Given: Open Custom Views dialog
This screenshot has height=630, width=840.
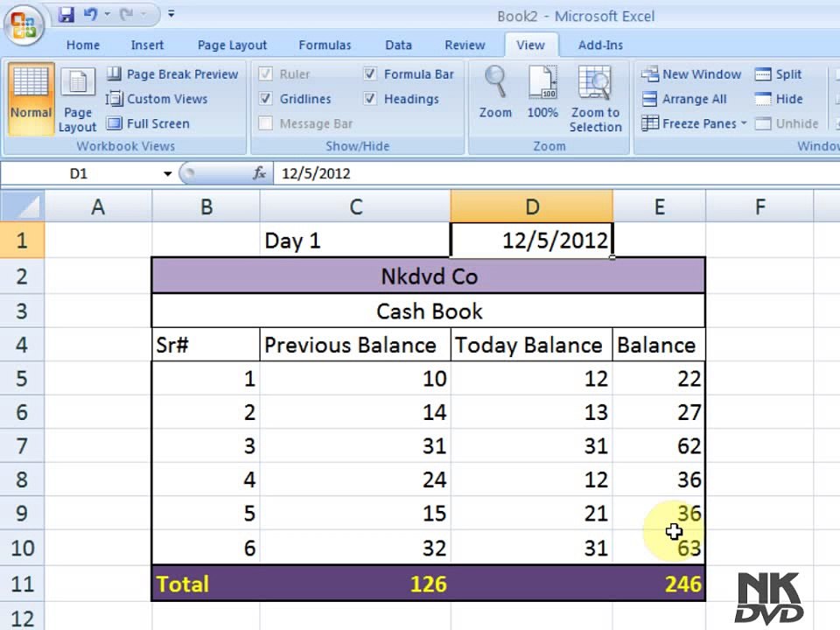Looking at the screenshot, I should point(157,99).
